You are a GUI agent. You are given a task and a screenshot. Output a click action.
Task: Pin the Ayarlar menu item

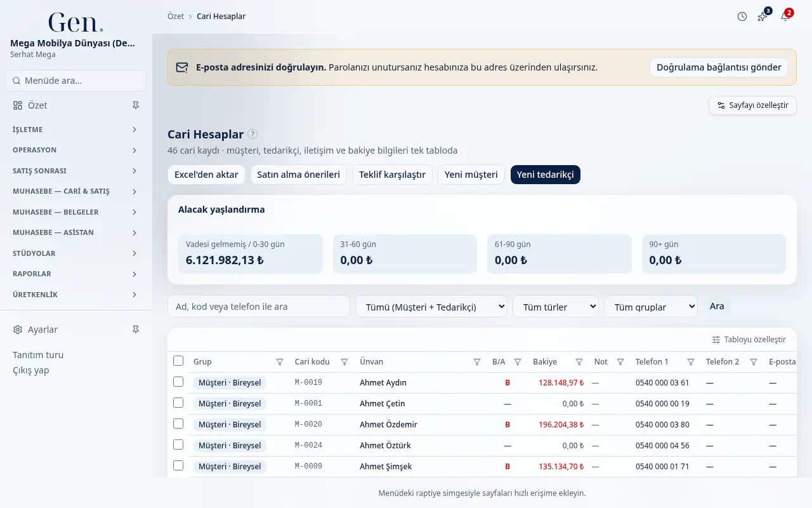click(x=135, y=330)
